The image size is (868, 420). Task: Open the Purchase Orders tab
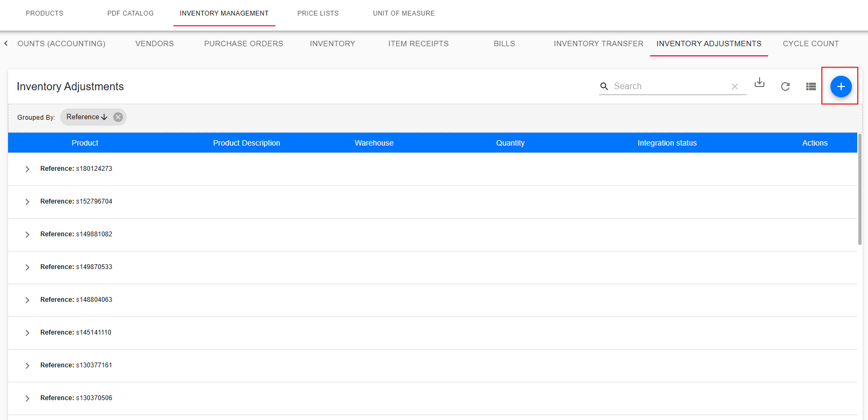pyautogui.click(x=243, y=44)
